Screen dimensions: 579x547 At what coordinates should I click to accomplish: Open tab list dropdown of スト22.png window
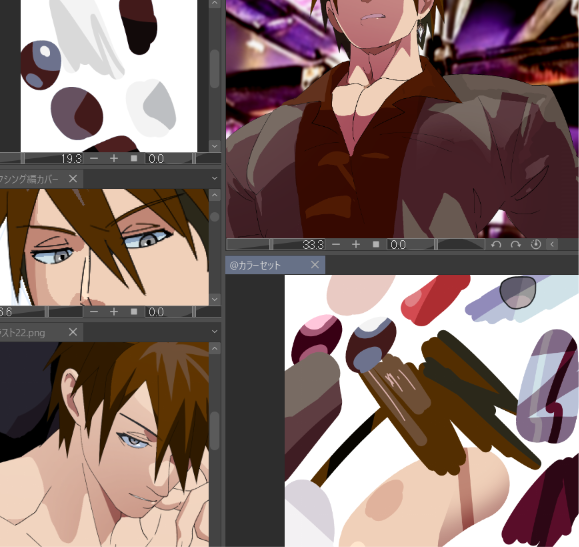215,332
